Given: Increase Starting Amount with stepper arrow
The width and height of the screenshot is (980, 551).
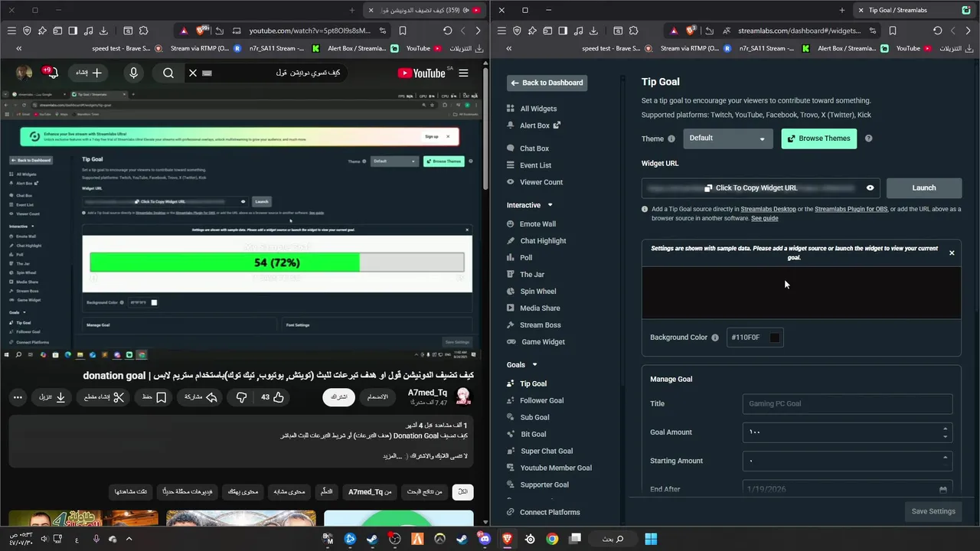Looking at the screenshot, I should [x=945, y=458].
